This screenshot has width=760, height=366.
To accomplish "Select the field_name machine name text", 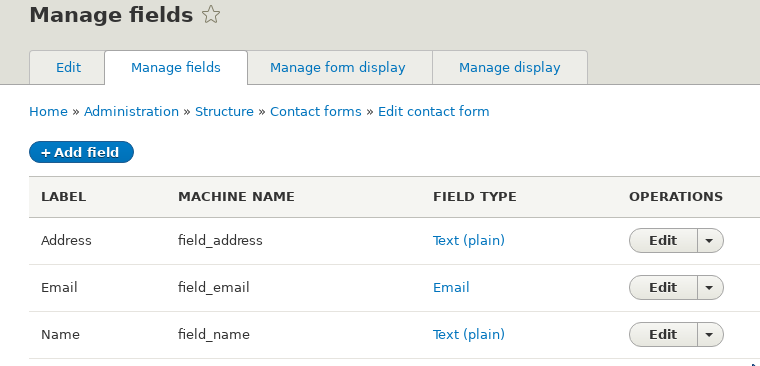I will pyautogui.click(x=214, y=334).
